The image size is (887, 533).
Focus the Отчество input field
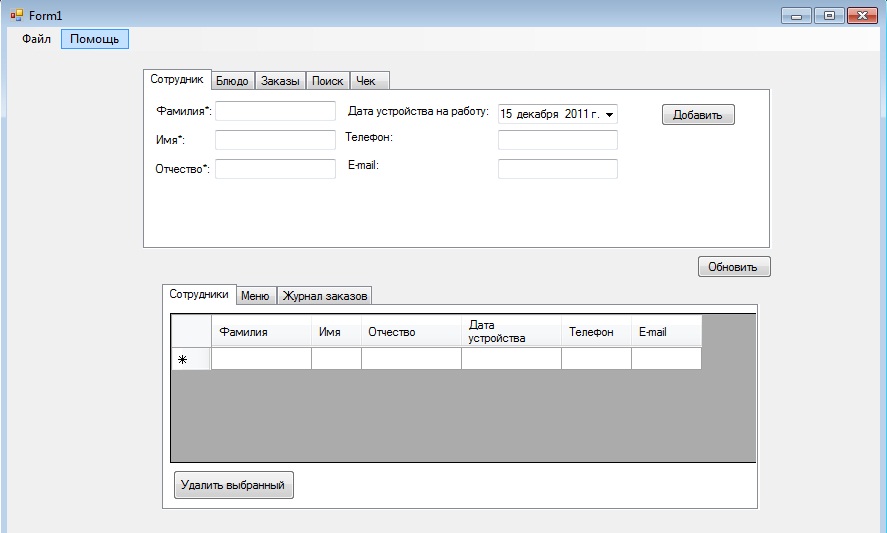(x=275, y=169)
